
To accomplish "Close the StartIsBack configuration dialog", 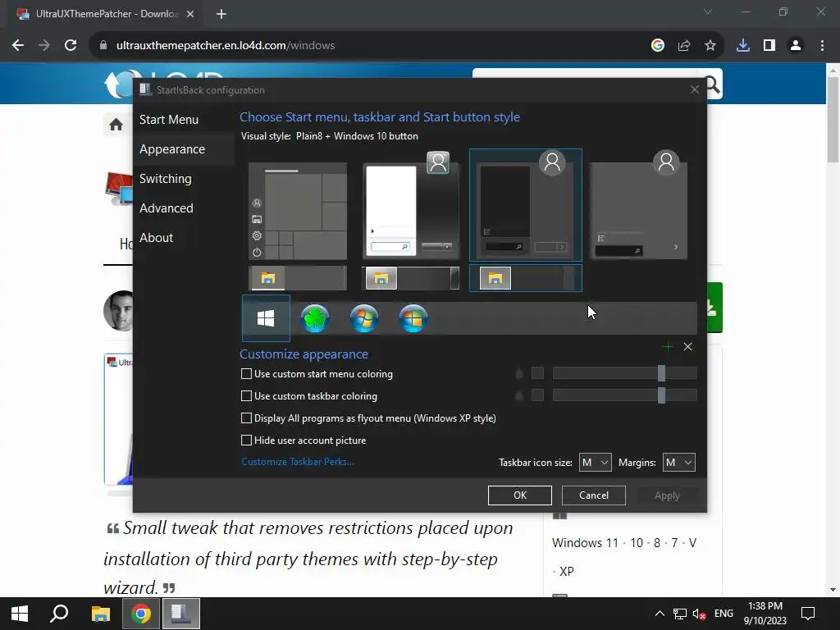I will point(695,90).
